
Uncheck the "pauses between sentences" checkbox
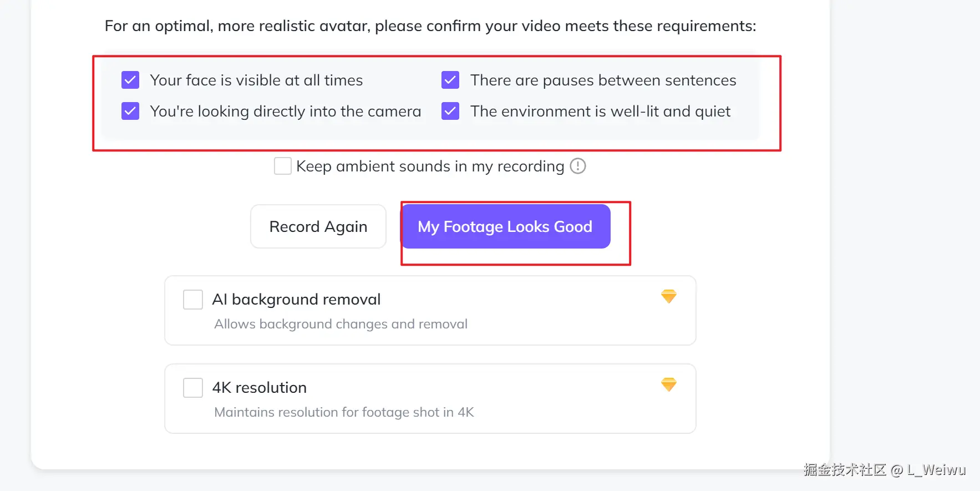click(x=450, y=80)
